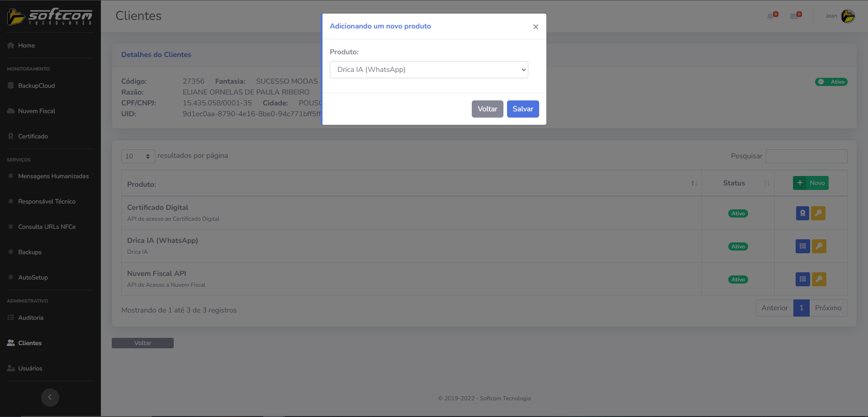This screenshot has height=417, width=868.
Task: Sort the table by Status column
Action: point(766,183)
